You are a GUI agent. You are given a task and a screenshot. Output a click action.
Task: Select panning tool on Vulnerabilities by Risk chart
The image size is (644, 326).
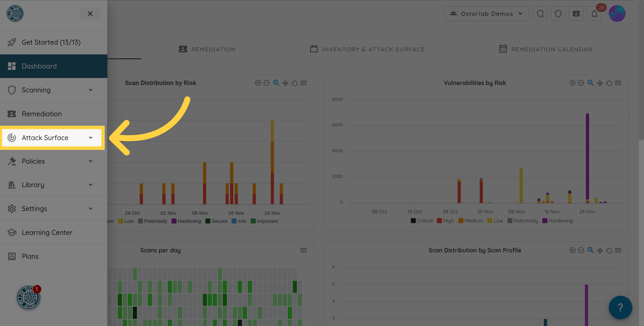click(600, 83)
